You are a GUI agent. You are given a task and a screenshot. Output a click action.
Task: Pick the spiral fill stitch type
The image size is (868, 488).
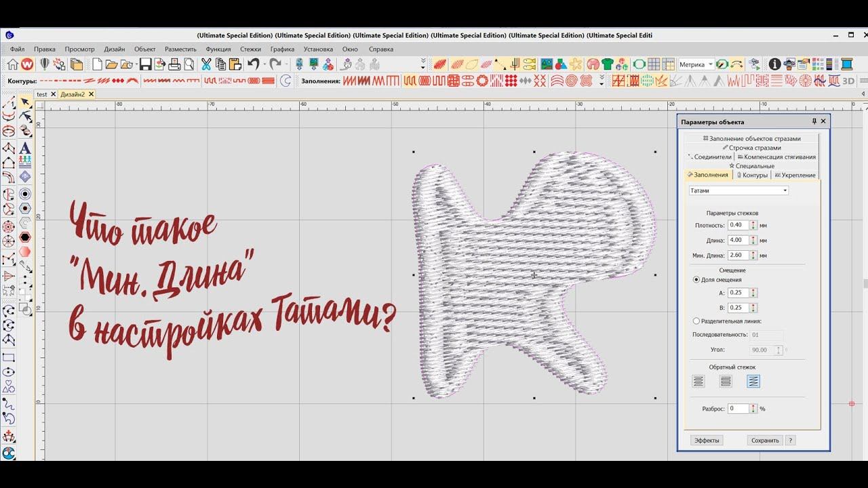point(571,81)
